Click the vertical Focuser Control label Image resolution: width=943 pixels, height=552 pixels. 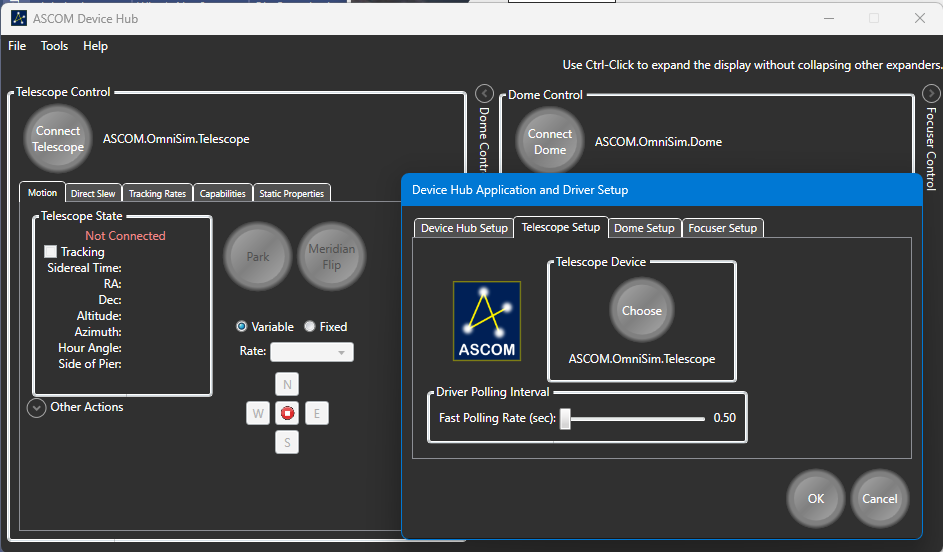[931, 149]
